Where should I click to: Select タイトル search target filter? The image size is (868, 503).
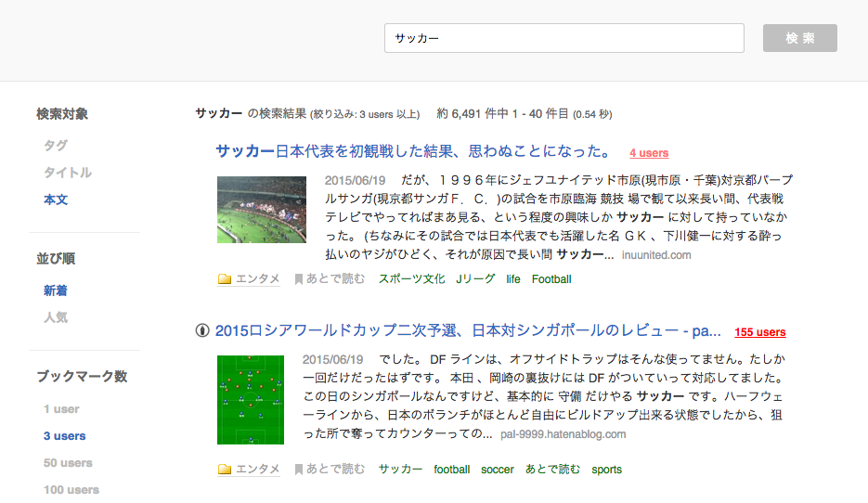[68, 173]
